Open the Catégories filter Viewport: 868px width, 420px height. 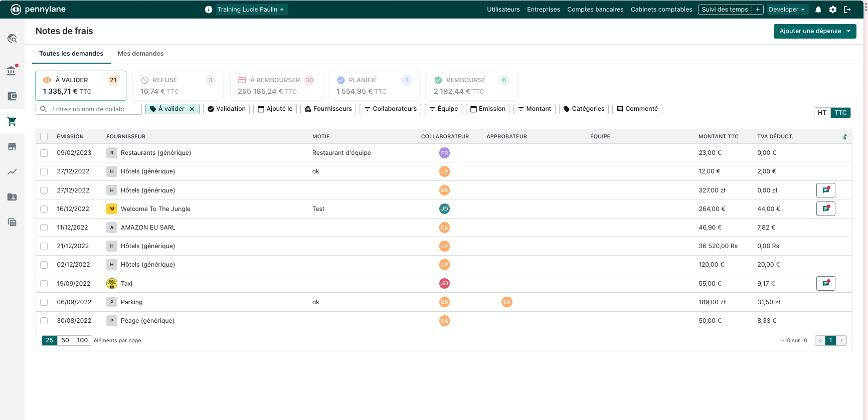pos(584,109)
